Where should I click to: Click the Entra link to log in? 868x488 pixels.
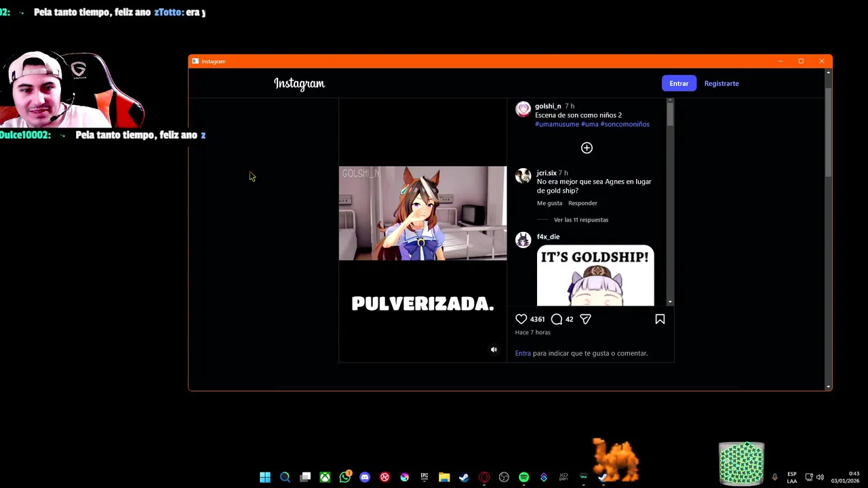point(523,353)
